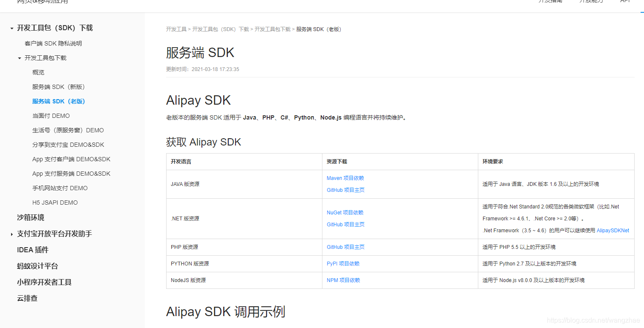The image size is (644, 328).
Task: Open 客户端 SDK 隐私说明 in sidebar
Action: (x=53, y=43)
